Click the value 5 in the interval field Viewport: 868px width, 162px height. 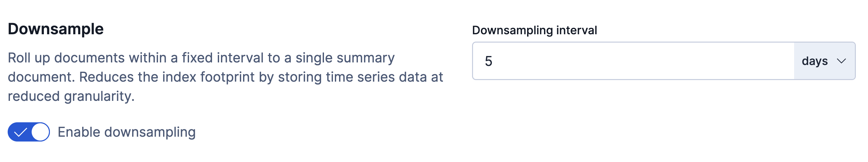(x=489, y=61)
